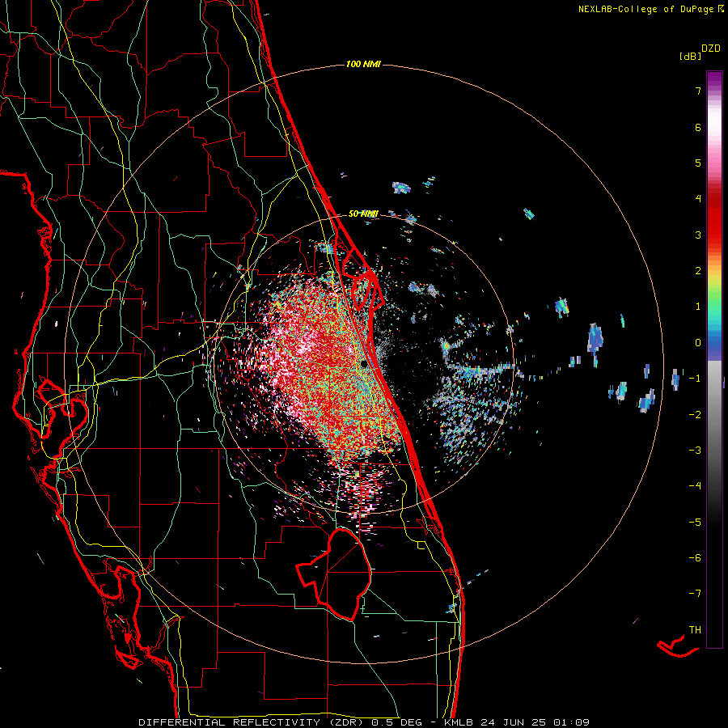Click the 0 dB scale label
Screen dimensions: 728x728
point(698,343)
